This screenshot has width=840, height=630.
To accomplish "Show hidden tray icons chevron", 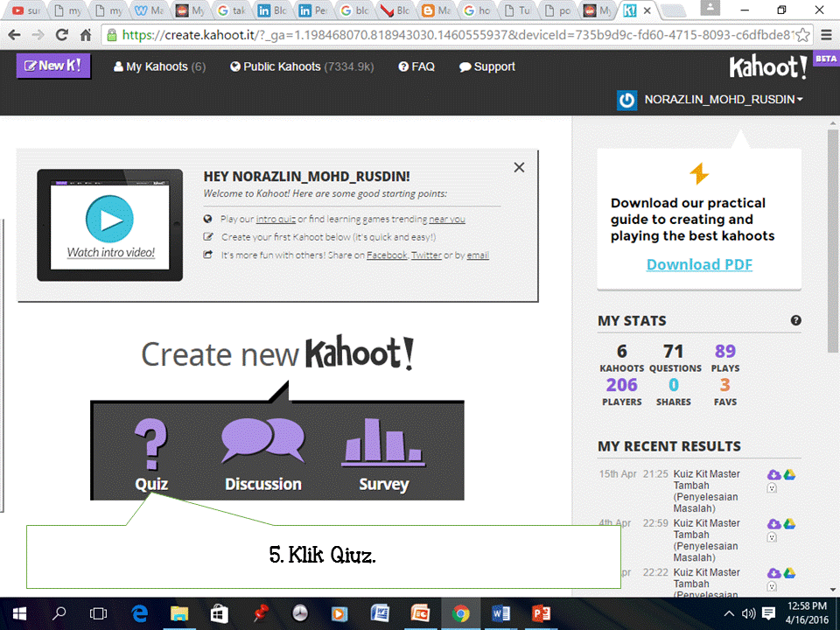I will click(729, 614).
